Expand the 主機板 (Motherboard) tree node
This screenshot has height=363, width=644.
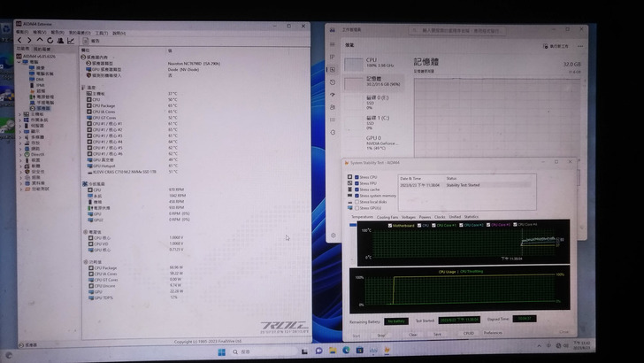click(x=20, y=114)
